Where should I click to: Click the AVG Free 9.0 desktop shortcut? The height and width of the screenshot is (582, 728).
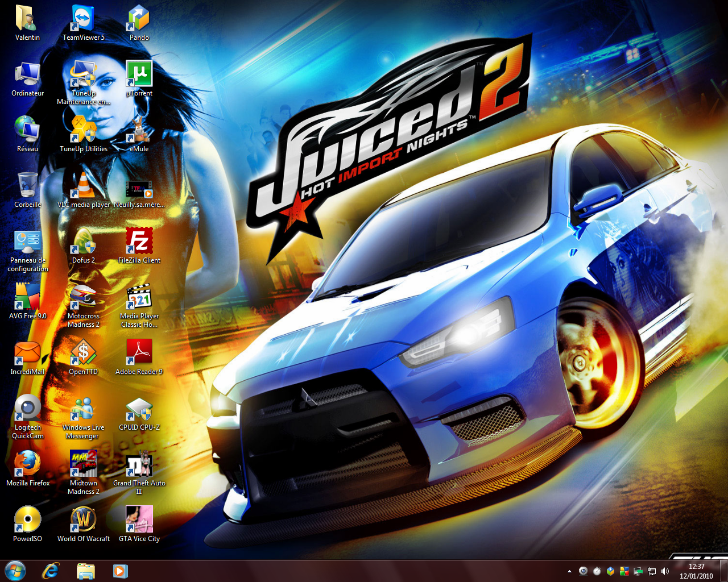pos(27,301)
